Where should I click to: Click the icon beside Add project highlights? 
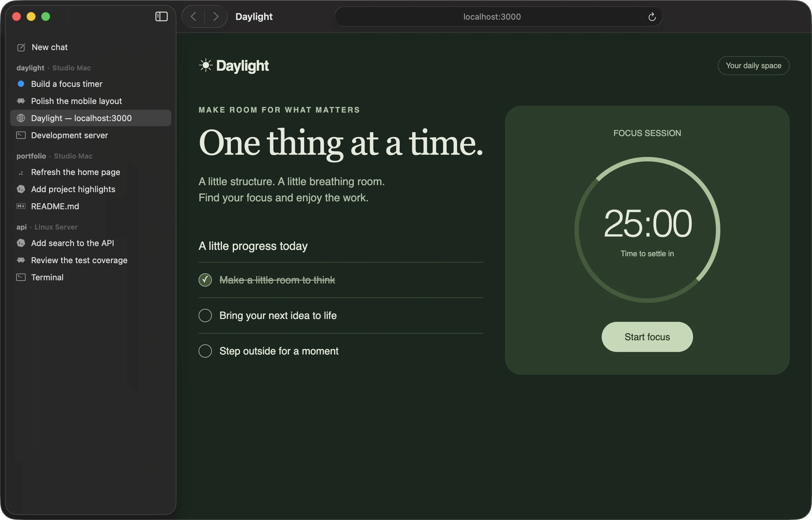point(21,189)
